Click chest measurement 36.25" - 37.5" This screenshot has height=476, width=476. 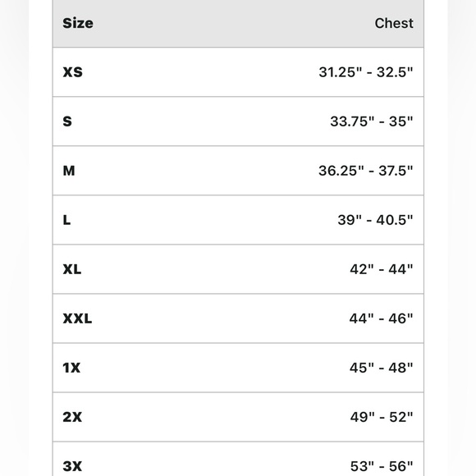click(x=366, y=171)
